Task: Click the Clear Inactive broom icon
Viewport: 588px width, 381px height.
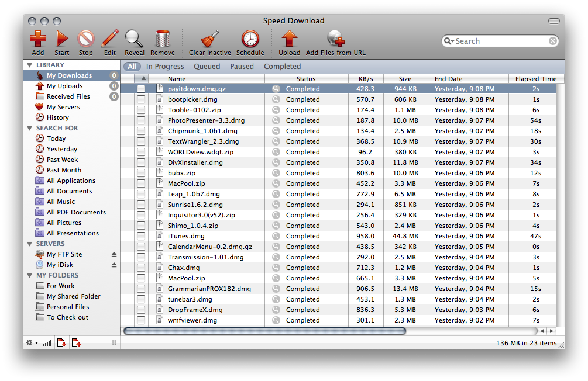Action: [x=209, y=40]
